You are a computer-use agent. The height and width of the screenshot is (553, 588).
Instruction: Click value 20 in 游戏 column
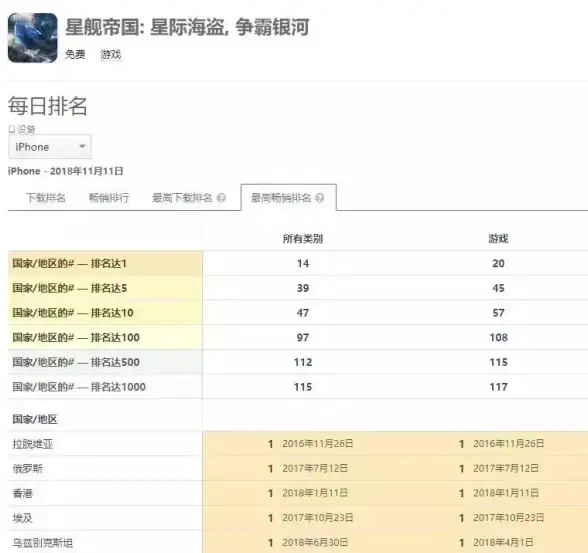click(498, 263)
